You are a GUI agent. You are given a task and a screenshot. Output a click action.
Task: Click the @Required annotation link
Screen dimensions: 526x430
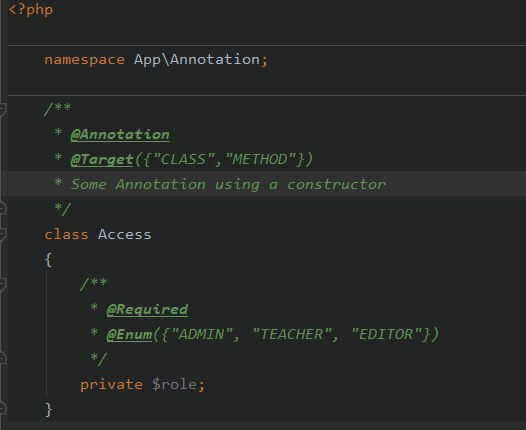pos(147,310)
